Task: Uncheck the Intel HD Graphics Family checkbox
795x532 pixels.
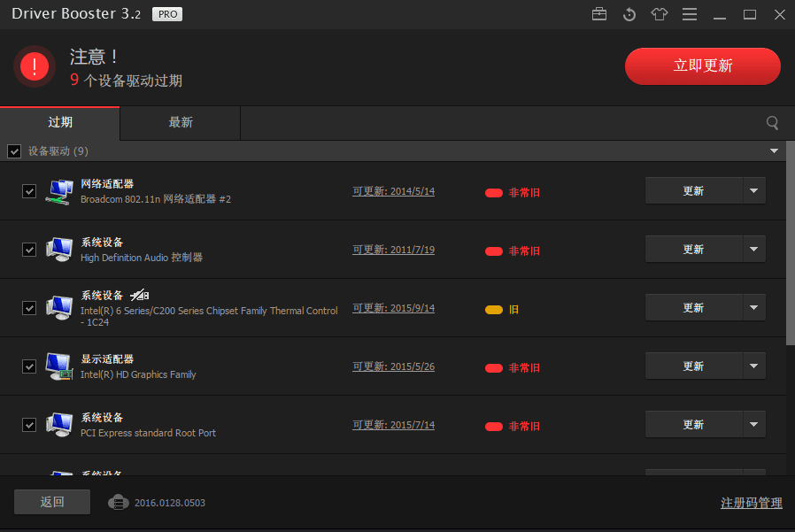Action: (x=29, y=366)
